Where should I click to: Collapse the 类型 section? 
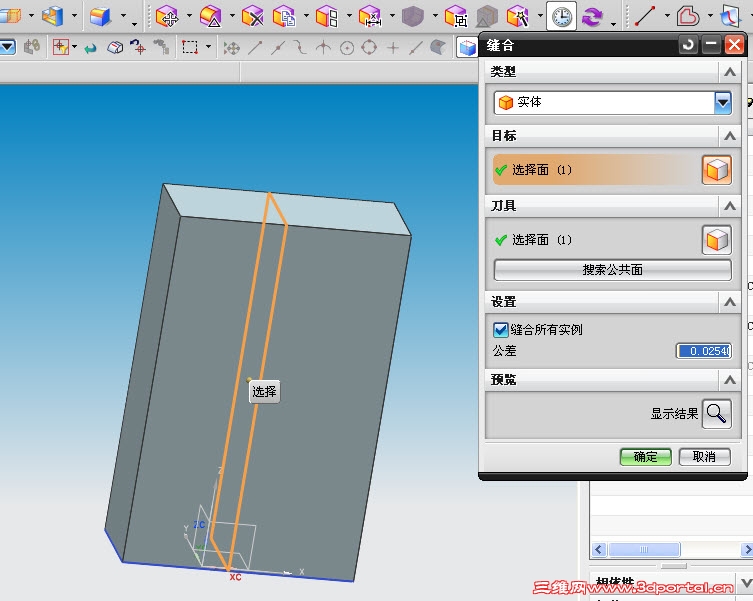click(730, 72)
